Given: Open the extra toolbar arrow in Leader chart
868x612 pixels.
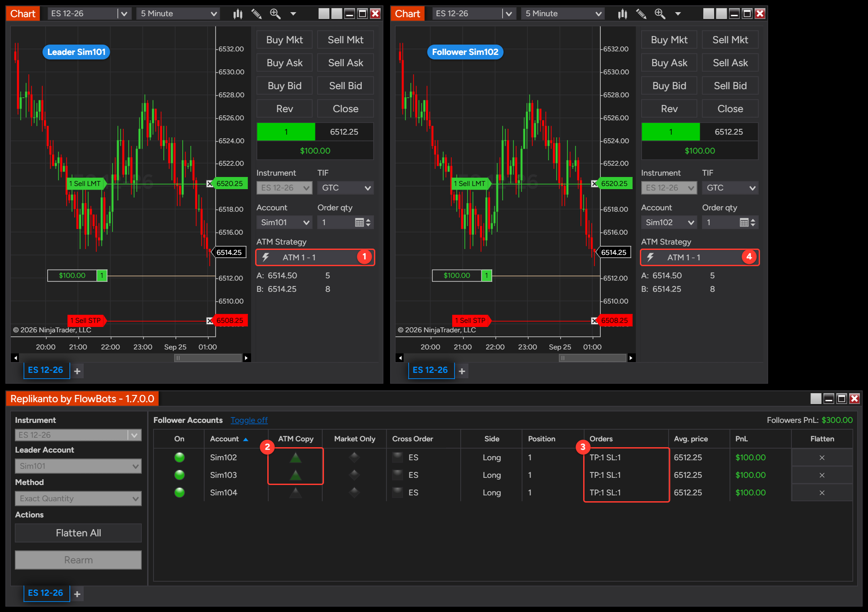Looking at the screenshot, I should point(293,14).
